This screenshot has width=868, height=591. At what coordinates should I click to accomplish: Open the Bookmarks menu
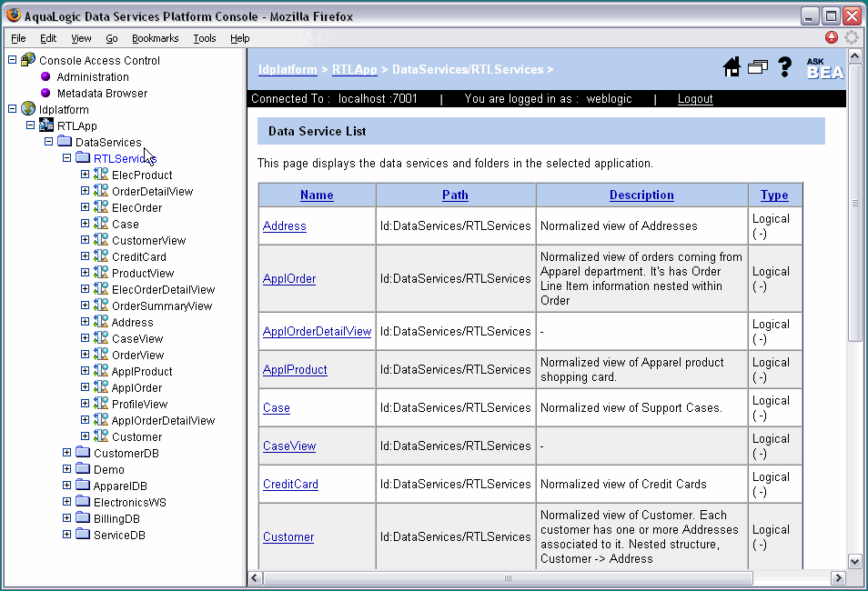(x=155, y=38)
